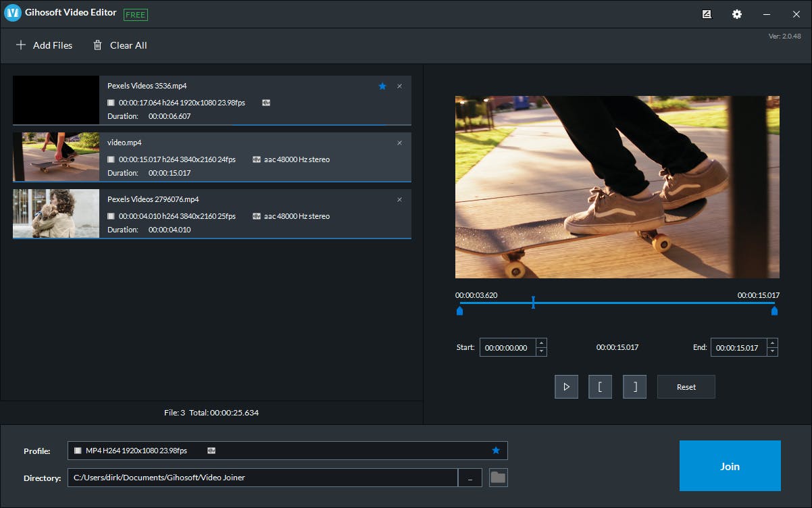812x508 pixels.
Task: Increase Start time with up arrow
Action: [541, 343]
